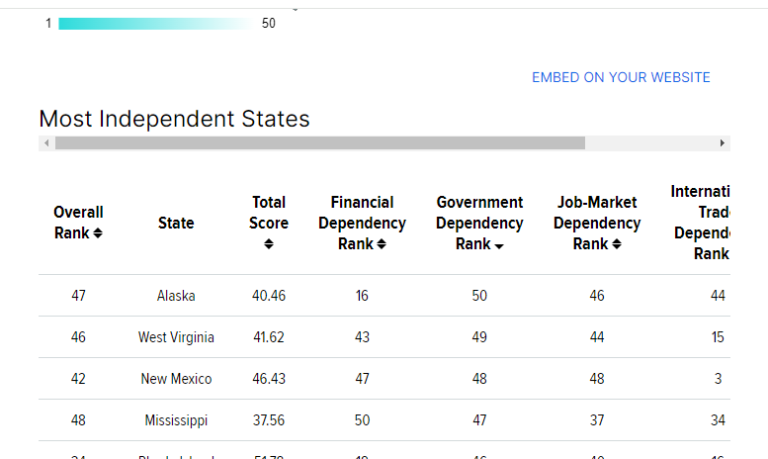The height and width of the screenshot is (459, 768).
Task: Click the Total Score sort arrows icon
Action: tap(269, 245)
